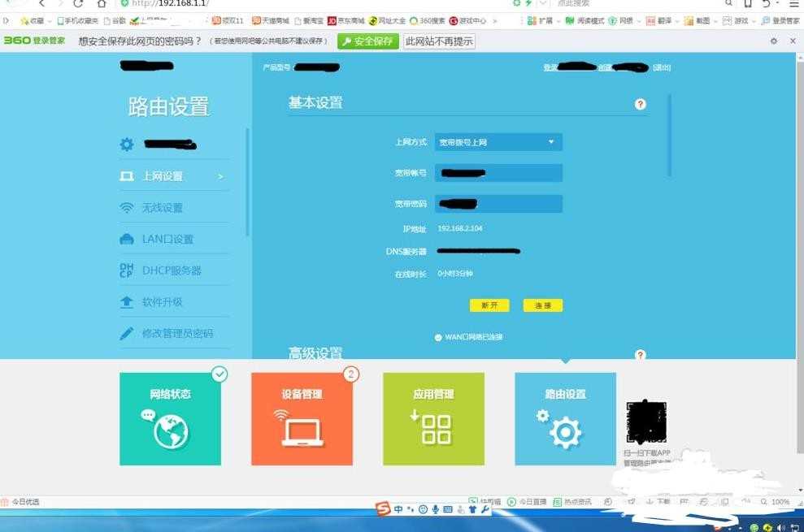Expand the 上网设置 sidebar arrow

220,176
